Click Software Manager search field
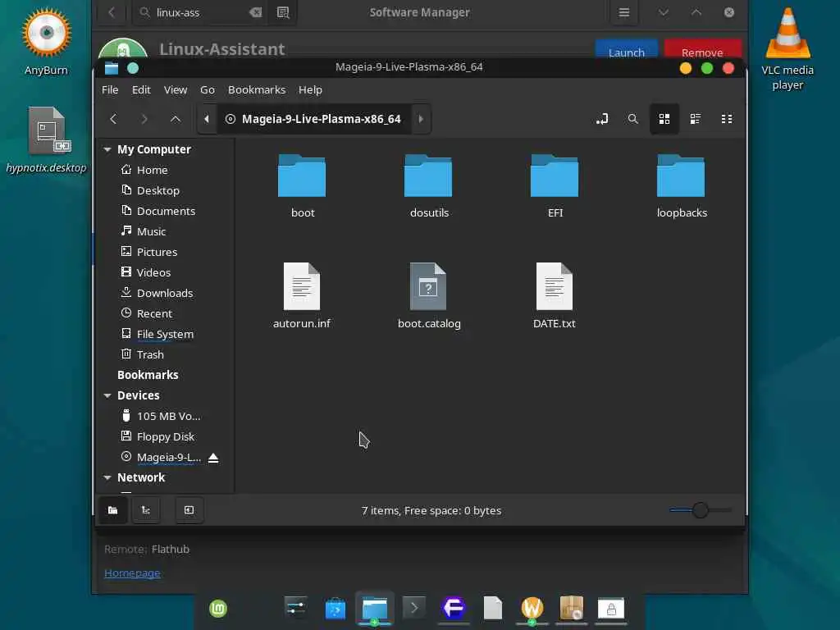840x630 pixels. pyautogui.click(x=201, y=12)
